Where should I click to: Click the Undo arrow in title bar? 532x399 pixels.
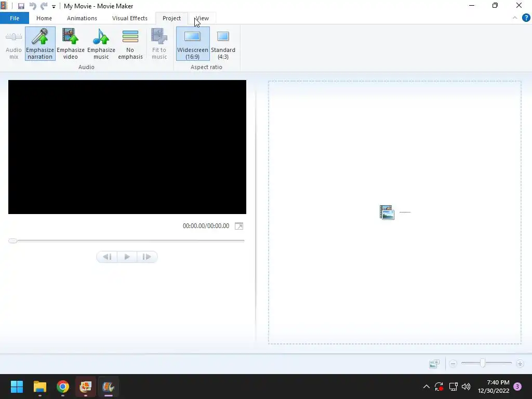[x=33, y=6]
